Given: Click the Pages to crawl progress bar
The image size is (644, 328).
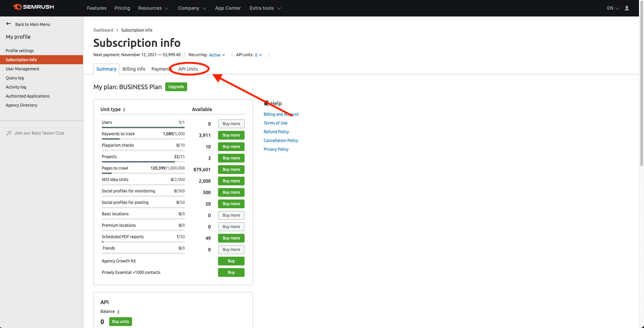Looking at the screenshot, I should [143, 173].
